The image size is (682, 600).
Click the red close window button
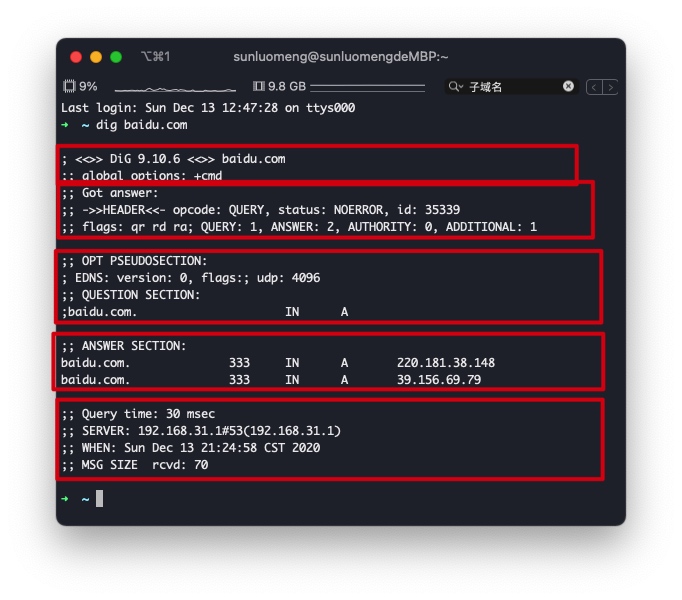pos(76,57)
